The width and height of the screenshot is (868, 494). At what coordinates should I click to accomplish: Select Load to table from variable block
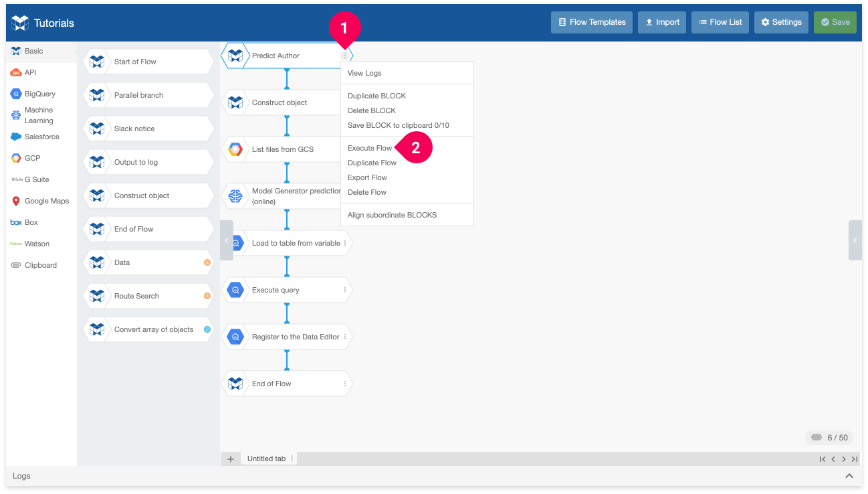286,243
